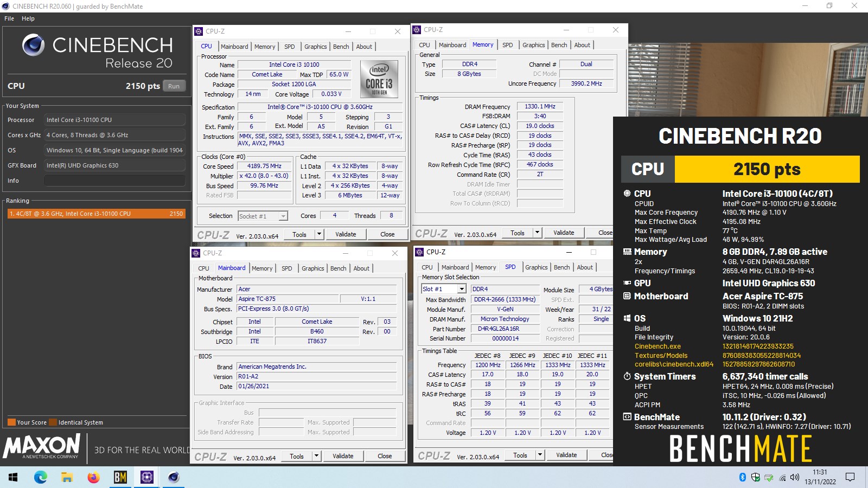Click the Multiplier x 42.0 value
The height and width of the screenshot is (488, 868).
(x=264, y=176)
